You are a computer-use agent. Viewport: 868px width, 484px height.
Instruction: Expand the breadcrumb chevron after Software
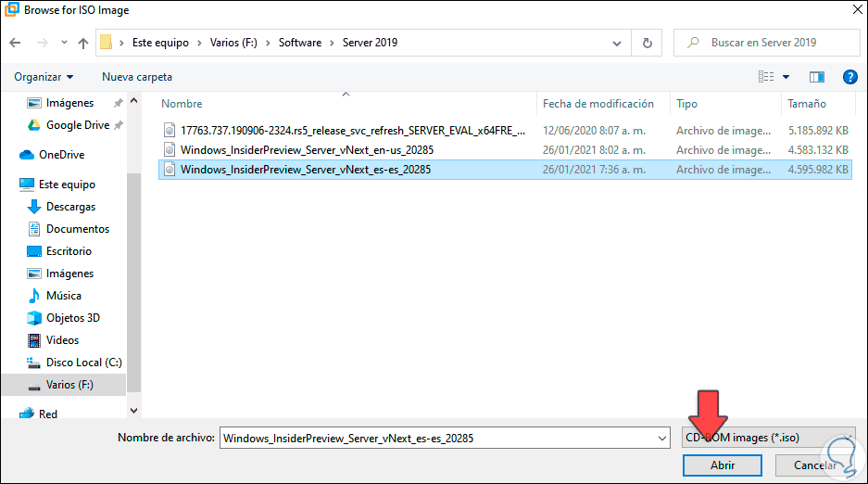(333, 43)
